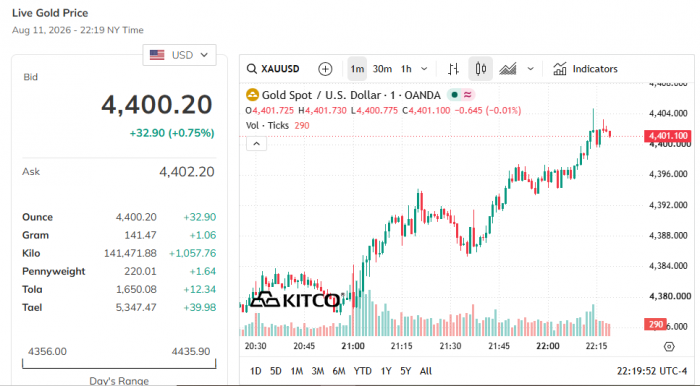Click the 21:00 time axis label

pyautogui.click(x=353, y=346)
